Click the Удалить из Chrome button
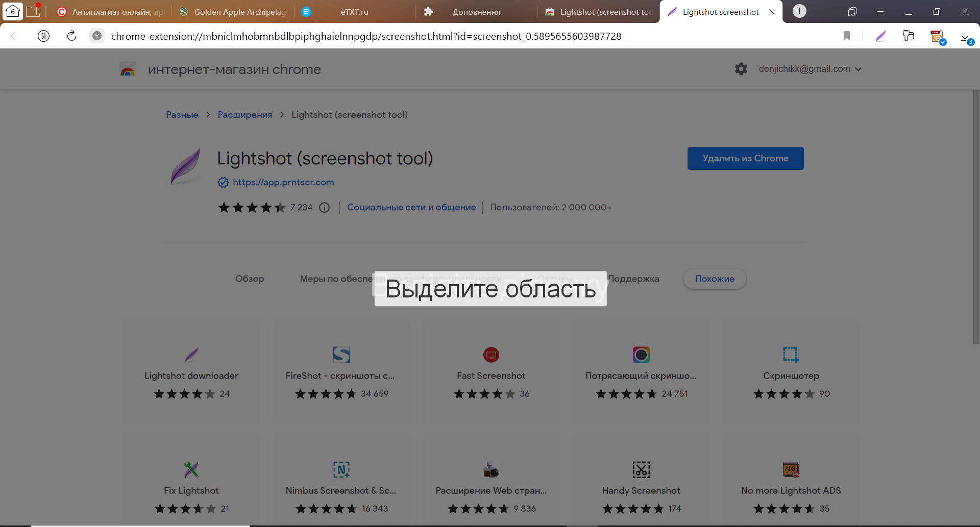This screenshot has height=527, width=980. point(745,159)
